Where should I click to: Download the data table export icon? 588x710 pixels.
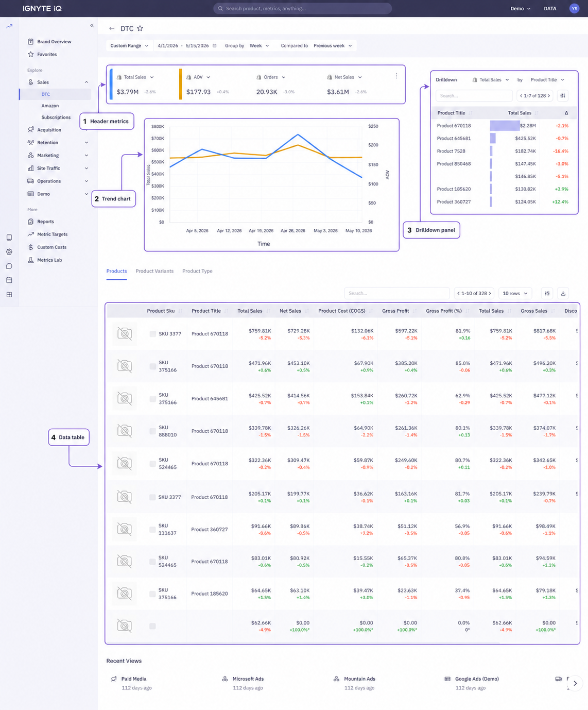(x=563, y=293)
